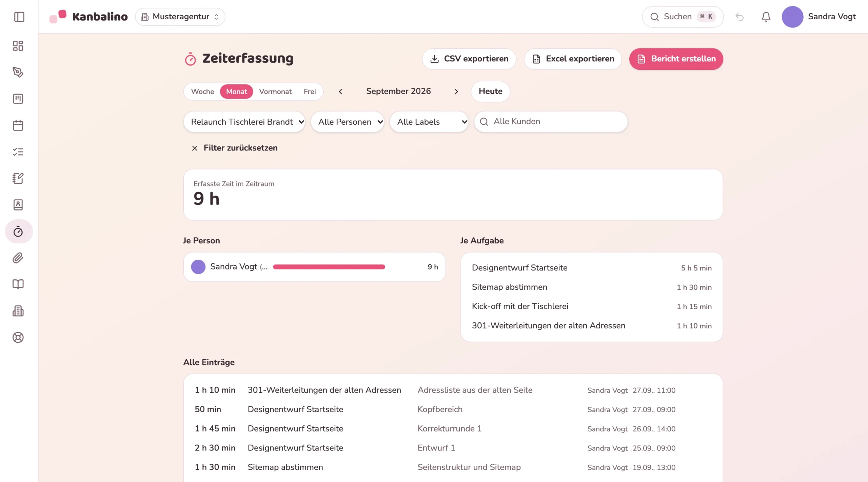Screen dimensions: 868x482
Task: Open the calendar sidebar icon
Action: (18, 125)
